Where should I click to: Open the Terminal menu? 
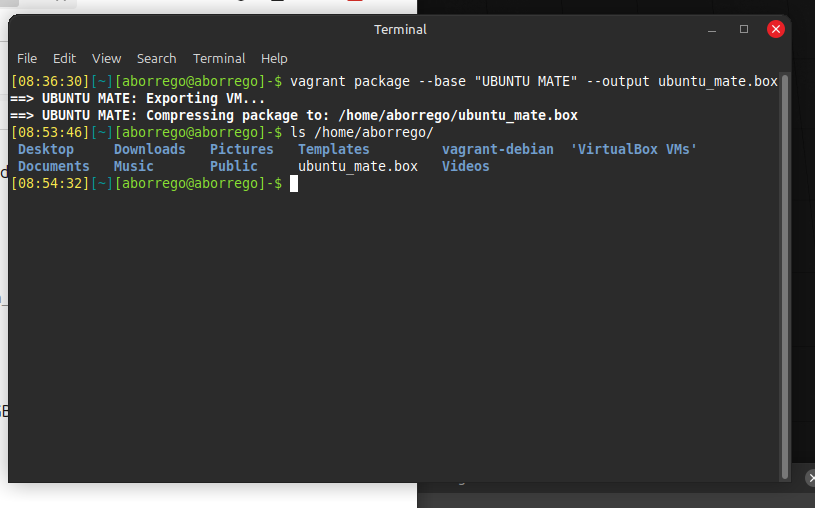coord(219,59)
